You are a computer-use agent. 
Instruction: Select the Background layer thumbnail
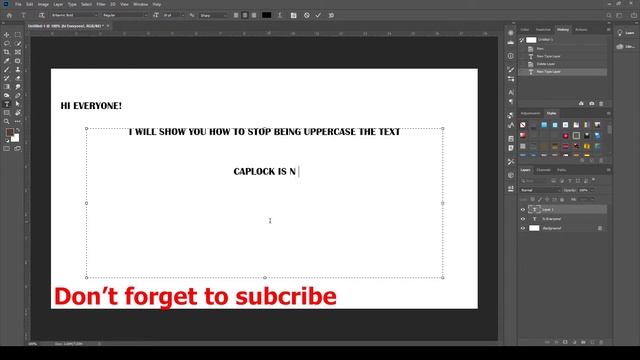[x=534, y=228]
